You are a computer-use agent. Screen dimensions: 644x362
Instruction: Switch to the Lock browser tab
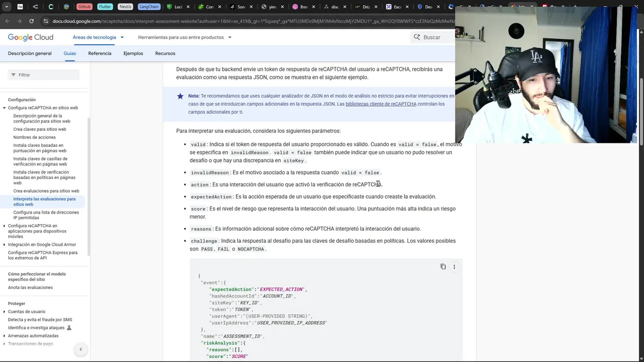(x=178, y=7)
